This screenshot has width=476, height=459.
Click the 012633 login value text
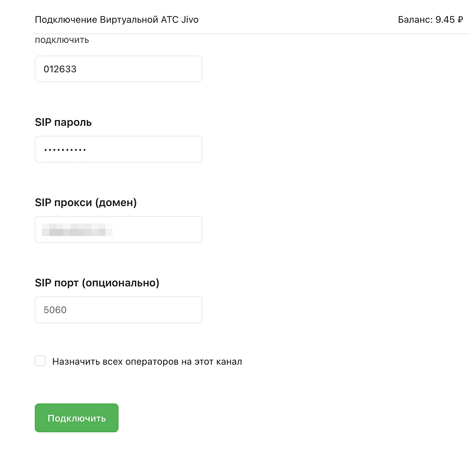pyautogui.click(x=60, y=69)
